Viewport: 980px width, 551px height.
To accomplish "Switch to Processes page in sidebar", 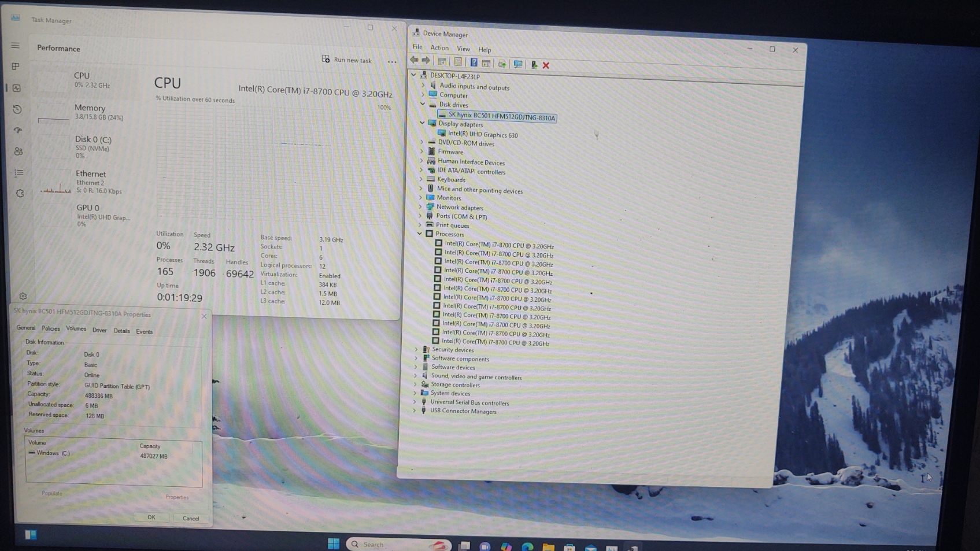I will 16,66.
